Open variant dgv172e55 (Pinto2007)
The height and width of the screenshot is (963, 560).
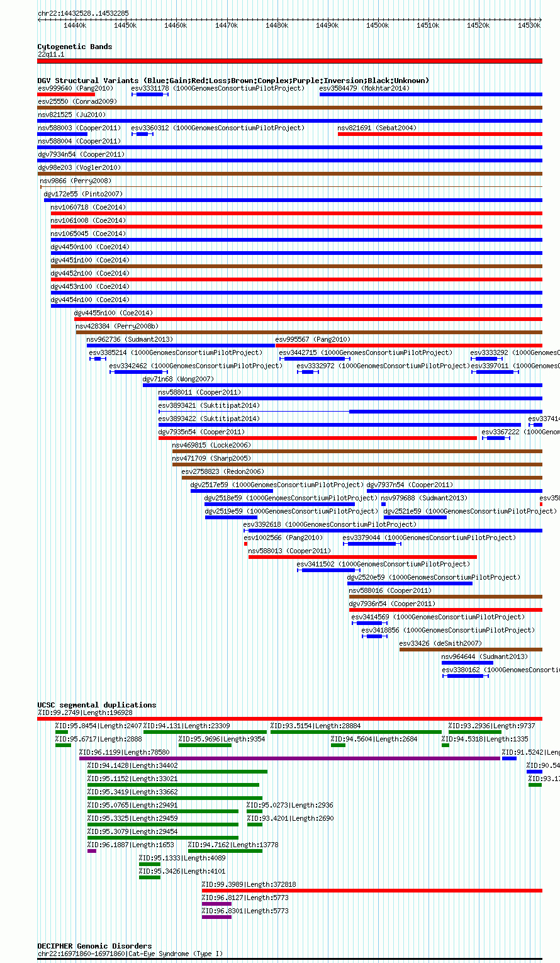(x=293, y=200)
